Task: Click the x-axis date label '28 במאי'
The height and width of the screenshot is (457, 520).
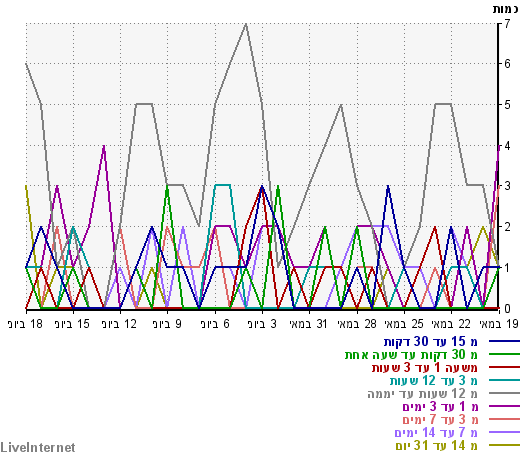Action: point(357,324)
